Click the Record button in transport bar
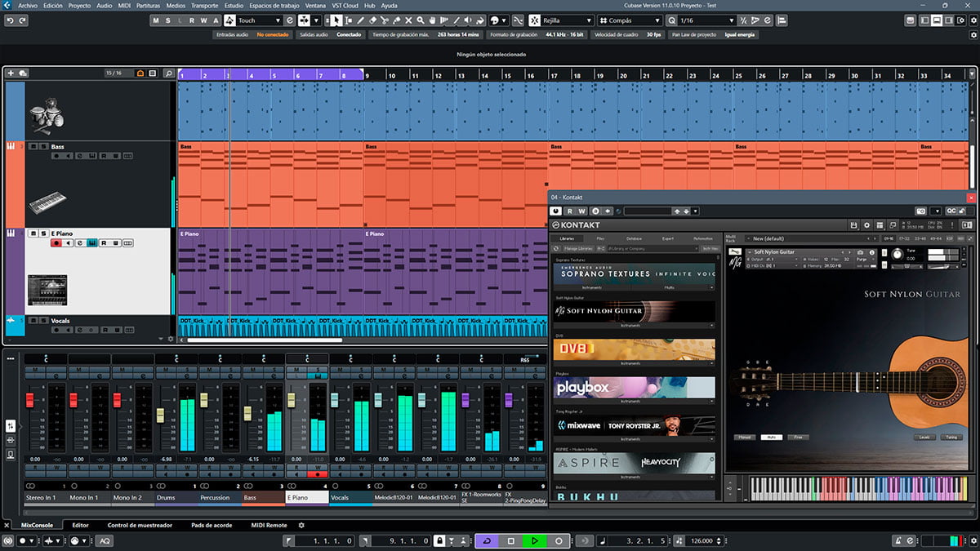Image resolution: width=980 pixels, height=551 pixels. (x=559, y=540)
